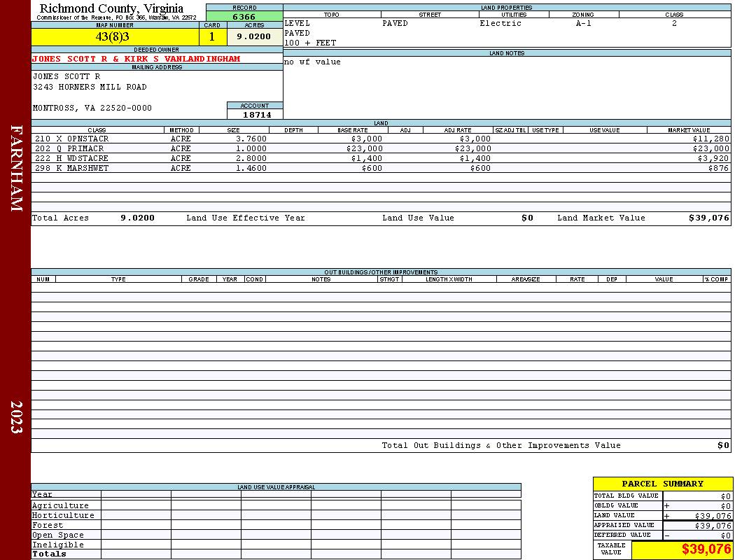Viewport: 735px width, 560px height.
Task: Click the 100 + FEET land property entry
Action: (310, 43)
